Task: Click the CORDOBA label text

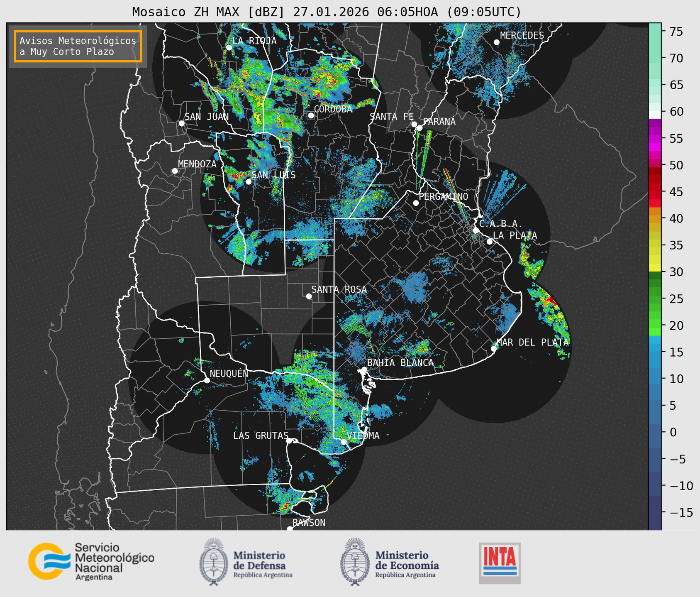Action: (333, 109)
